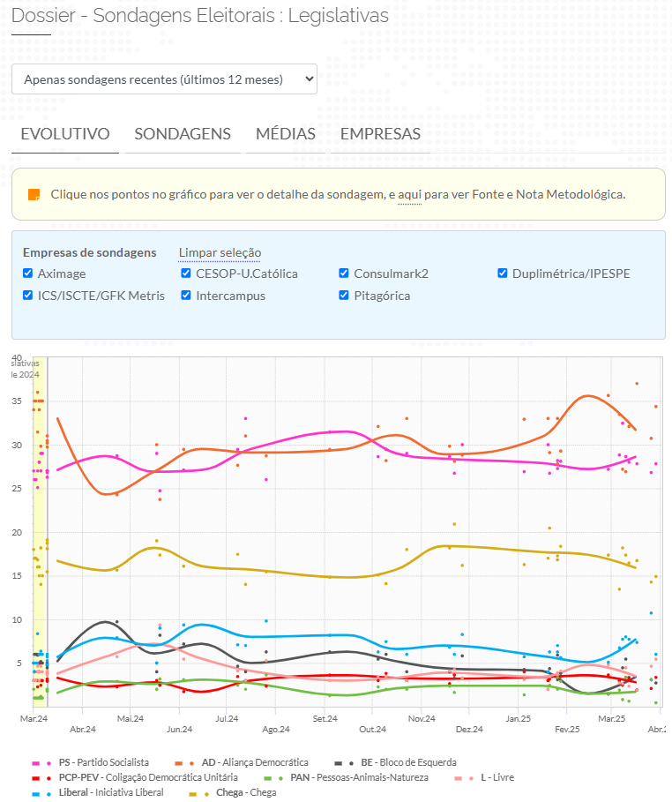672x802 pixels.
Task: Open the recent polls period dropdown
Action: click(x=164, y=79)
